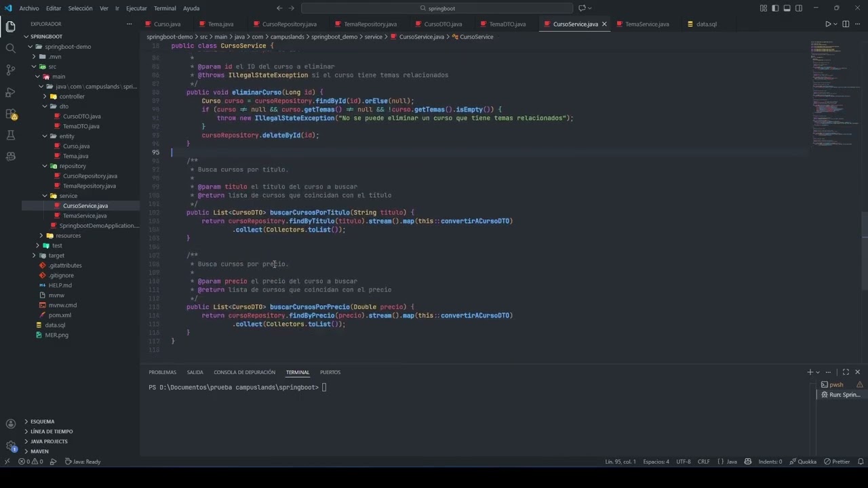Change CRLF end of line sequence
Screen dimensions: 868x488
[x=704, y=462]
